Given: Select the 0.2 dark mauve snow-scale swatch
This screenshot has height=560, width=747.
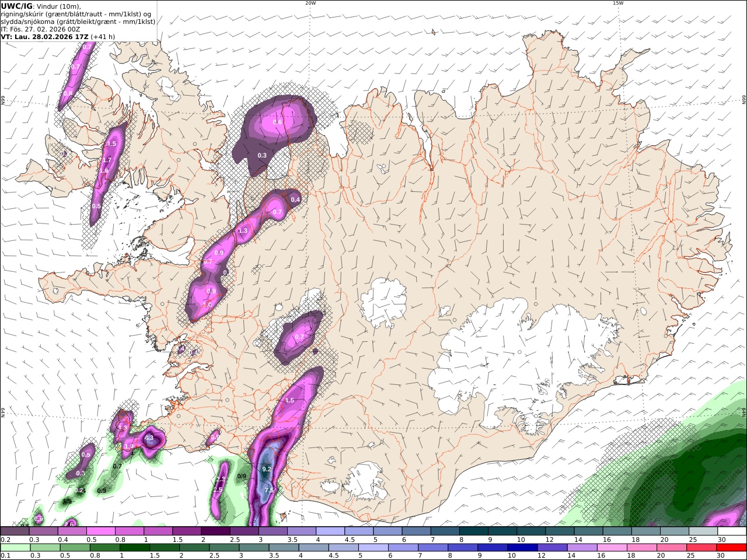Looking at the screenshot, I should click(15, 531).
